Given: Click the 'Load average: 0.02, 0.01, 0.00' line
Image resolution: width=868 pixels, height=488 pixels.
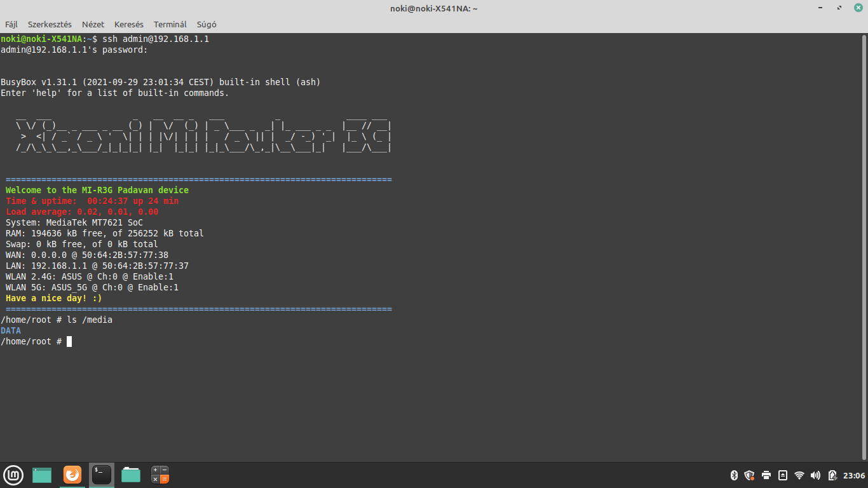Looking at the screenshot, I should point(82,212).
